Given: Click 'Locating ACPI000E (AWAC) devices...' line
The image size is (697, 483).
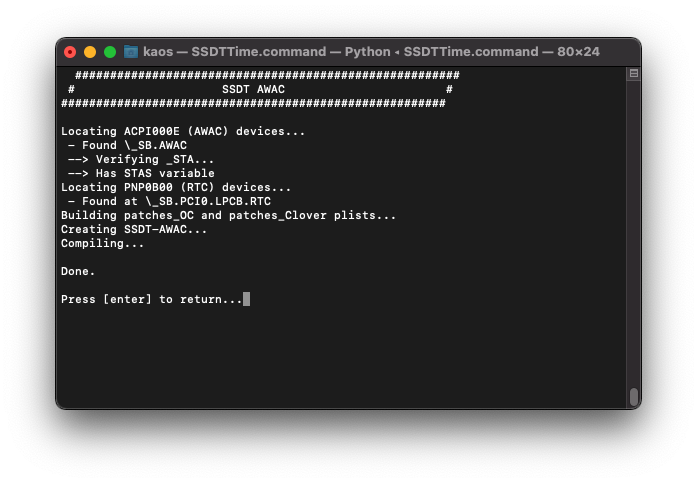Looking at the screenshot, I should point(183,131).
